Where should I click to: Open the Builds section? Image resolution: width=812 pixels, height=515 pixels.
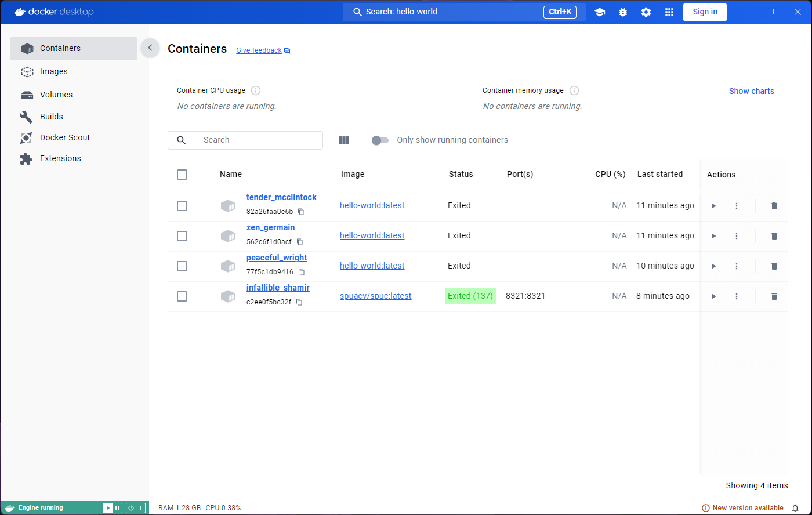pos(74,117)
